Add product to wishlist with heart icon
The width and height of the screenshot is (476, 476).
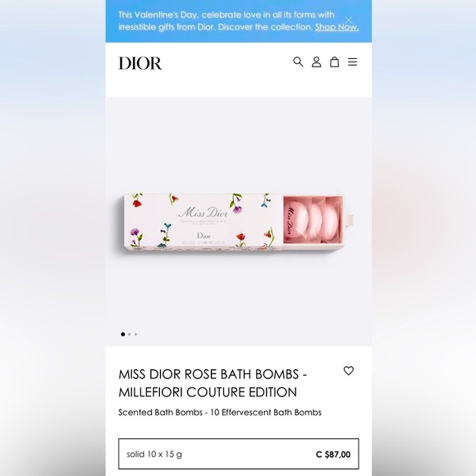point(349,371)
